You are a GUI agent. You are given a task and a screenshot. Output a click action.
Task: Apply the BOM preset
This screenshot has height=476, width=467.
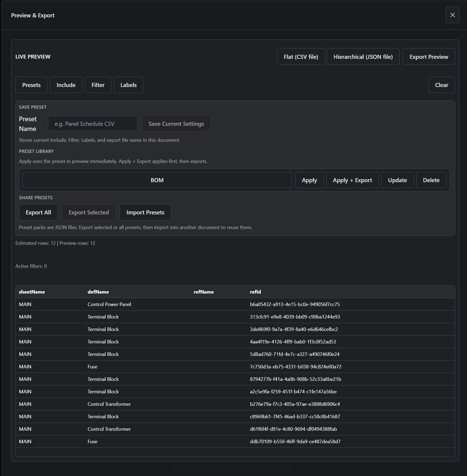click(x=309, y=180)
